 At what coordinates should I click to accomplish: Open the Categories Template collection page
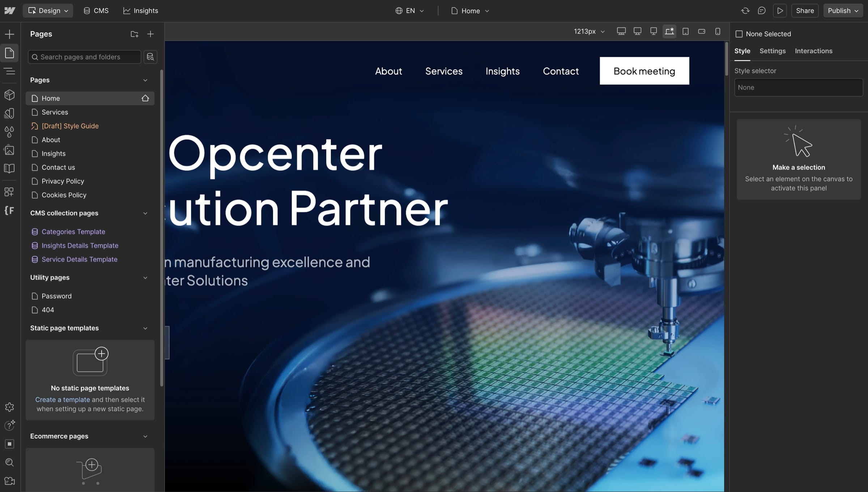tap(90, 232)
